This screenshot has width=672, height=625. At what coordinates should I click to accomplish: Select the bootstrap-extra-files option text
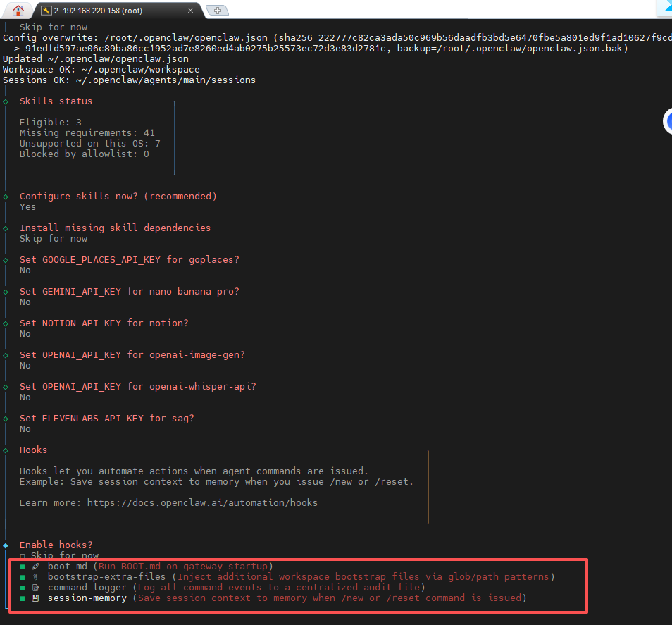tap(106, 577)
